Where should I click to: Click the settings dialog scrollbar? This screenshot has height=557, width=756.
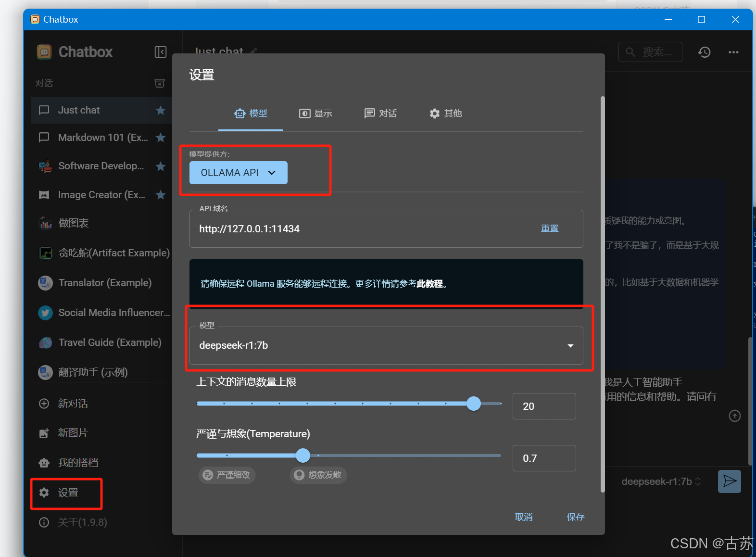603,294
